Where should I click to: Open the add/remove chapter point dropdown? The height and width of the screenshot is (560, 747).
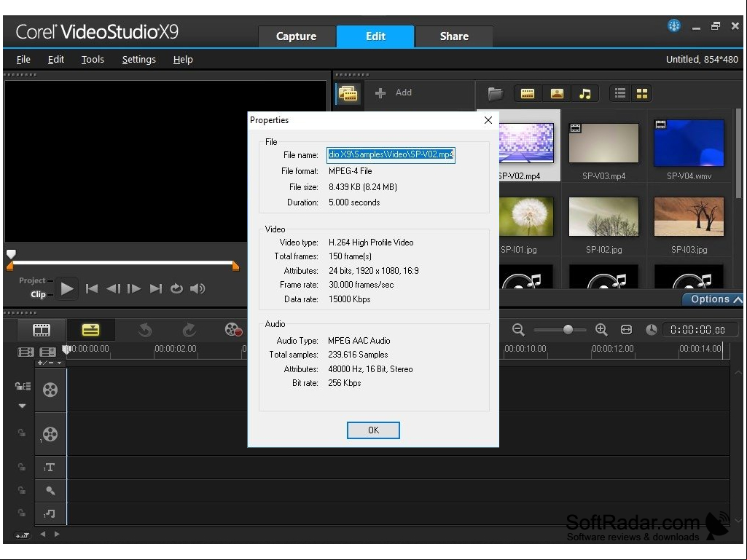coord(50,363)
